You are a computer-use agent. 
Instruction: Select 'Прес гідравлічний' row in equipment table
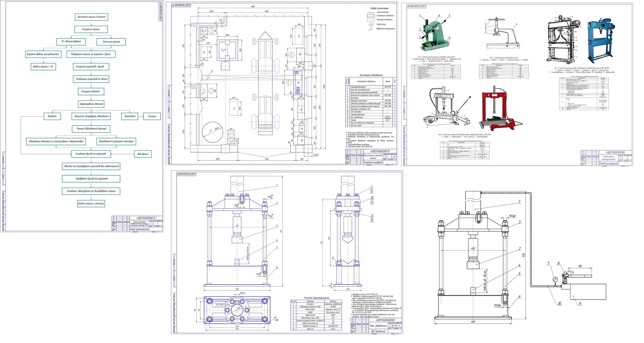pos(371,117)
